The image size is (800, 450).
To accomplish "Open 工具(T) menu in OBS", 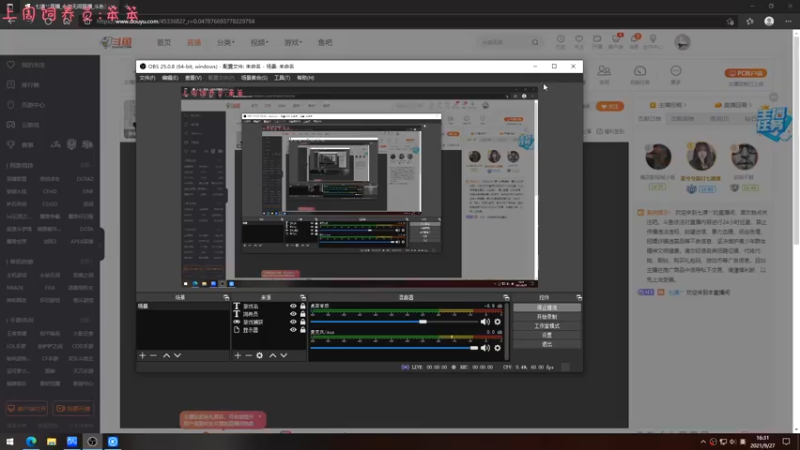I will (x=282, y=78).
